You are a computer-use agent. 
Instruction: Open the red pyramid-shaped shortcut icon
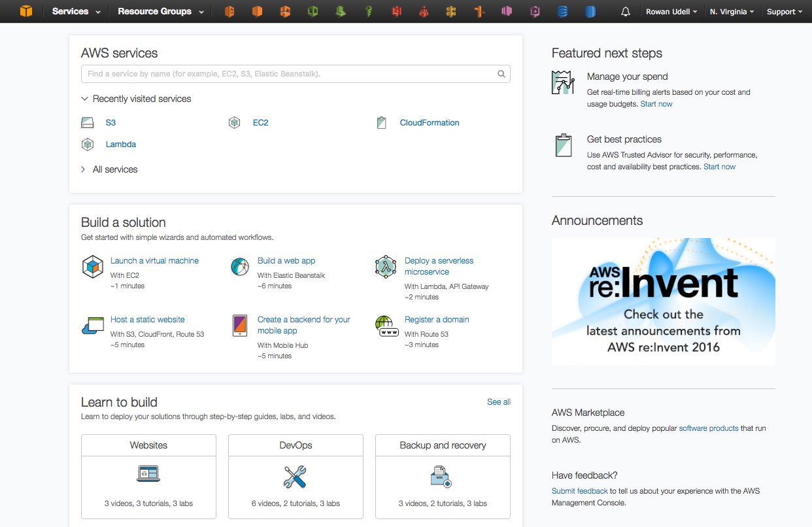pos(424,11)
